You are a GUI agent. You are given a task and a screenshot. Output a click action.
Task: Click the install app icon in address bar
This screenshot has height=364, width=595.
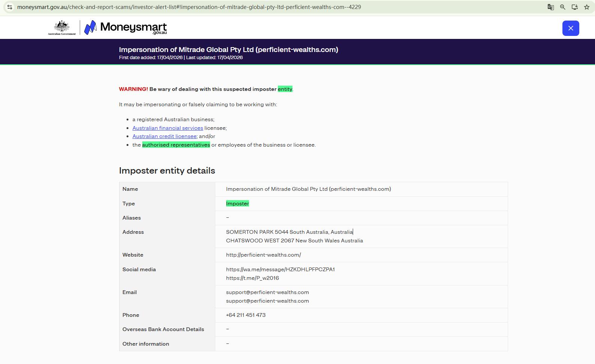[x=574, y=7]
